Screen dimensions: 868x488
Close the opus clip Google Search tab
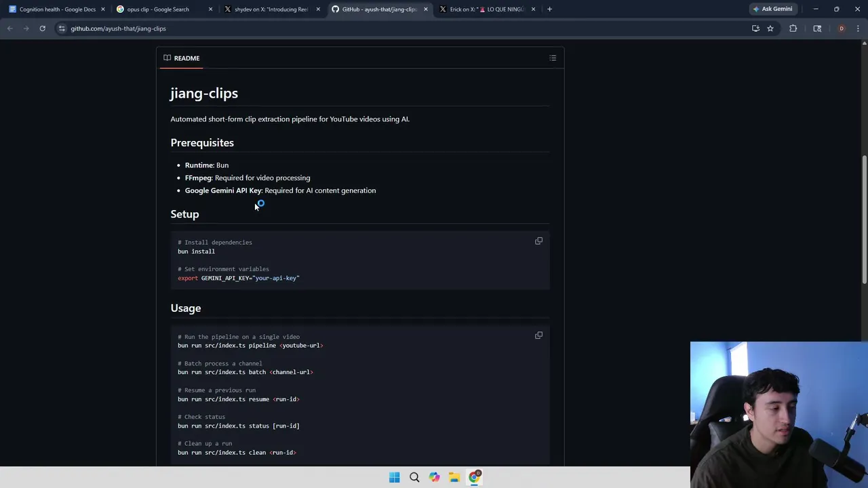pos(210,9)
